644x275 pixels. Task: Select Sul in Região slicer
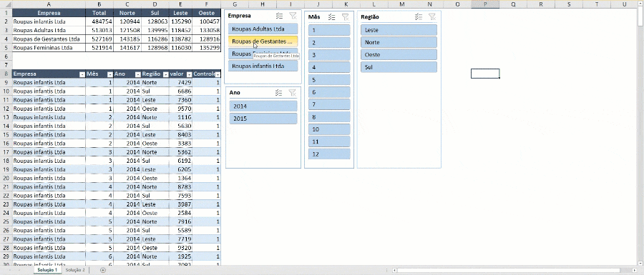tap(399, 67)
